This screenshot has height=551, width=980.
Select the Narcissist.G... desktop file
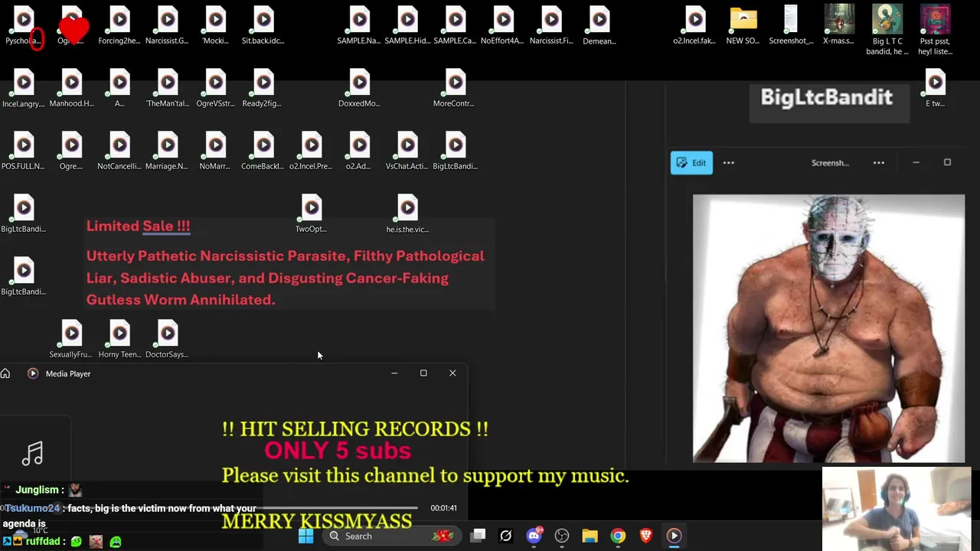[x=167, y=26]
